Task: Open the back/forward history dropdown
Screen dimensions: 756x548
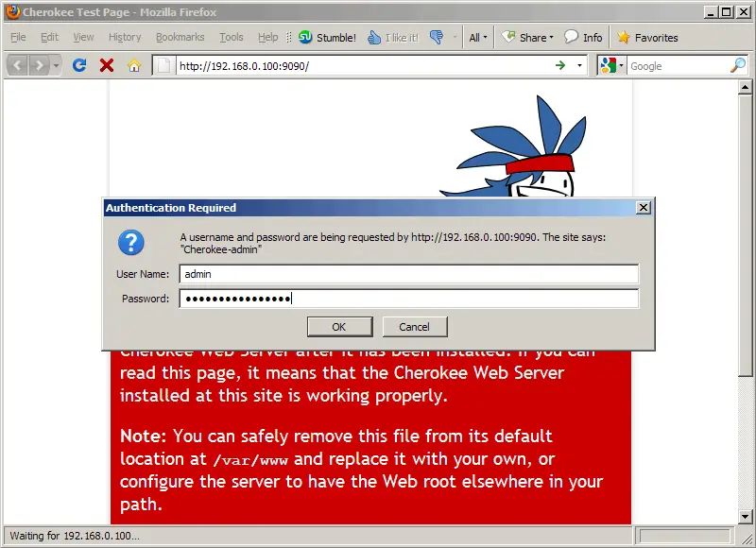Action: tap(56, 65)
